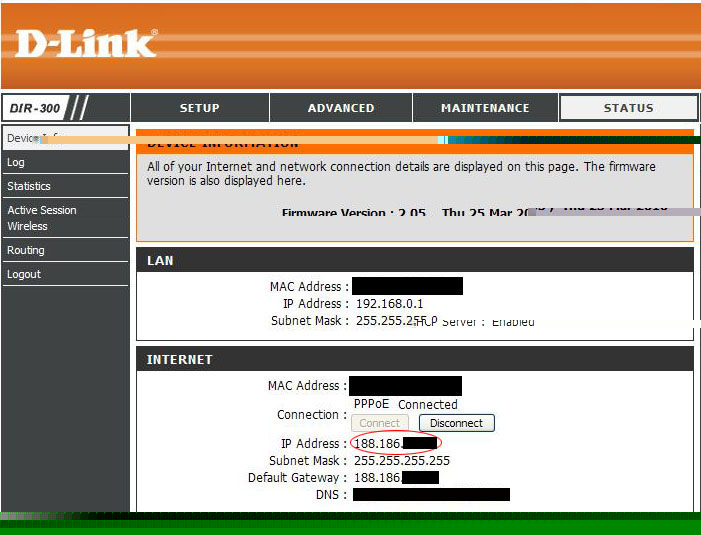The image size is (701, 535).
Task: Click the INTERNET section header
Action: [x=414, y=359]
